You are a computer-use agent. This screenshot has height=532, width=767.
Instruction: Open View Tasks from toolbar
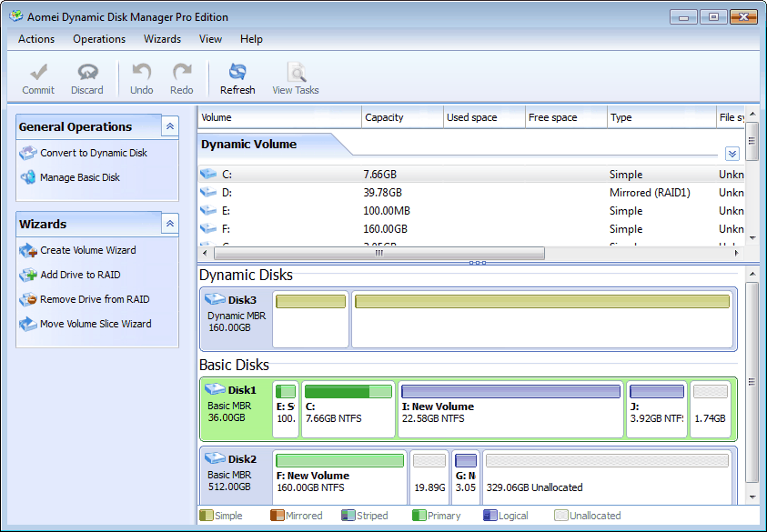click(296, 78)
